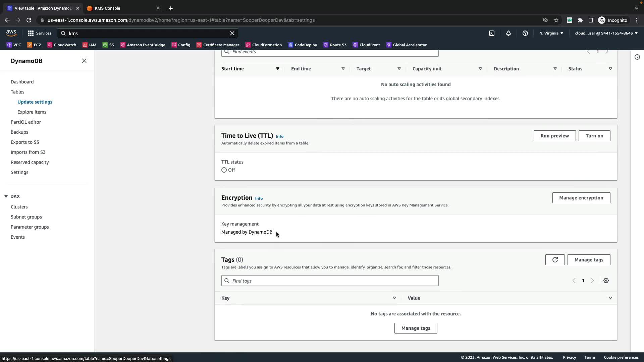The height and width of the screenshot is (362, 644).
Task: Open tags table preferences gear icon
Action: (606, 281)
